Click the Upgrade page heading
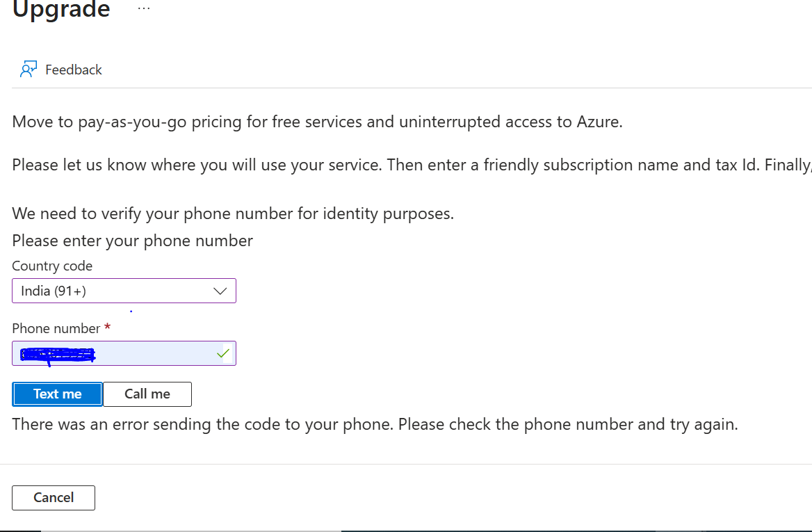This screenshot has height=532, width=812. coord(61,10)
